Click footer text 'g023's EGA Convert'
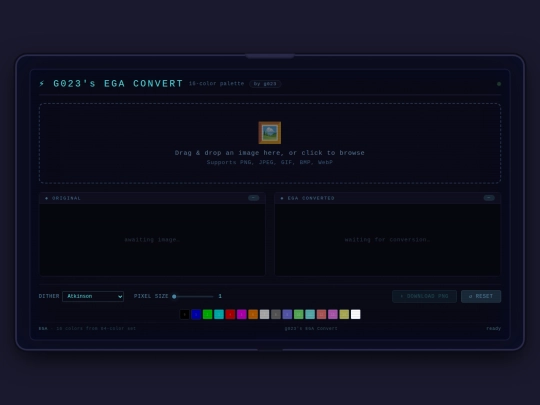 [311, 329]
